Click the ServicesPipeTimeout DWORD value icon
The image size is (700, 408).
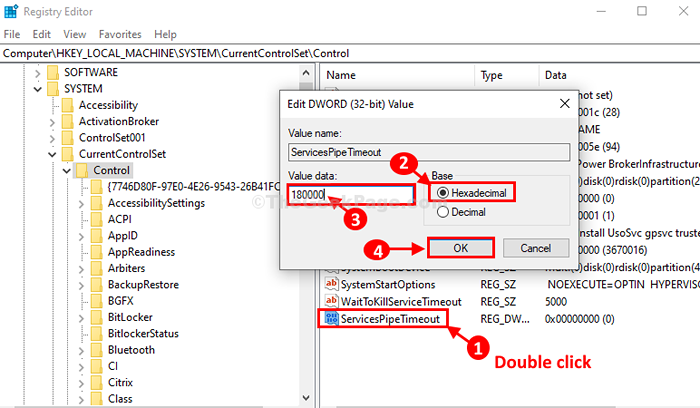[x=331, y=319]
